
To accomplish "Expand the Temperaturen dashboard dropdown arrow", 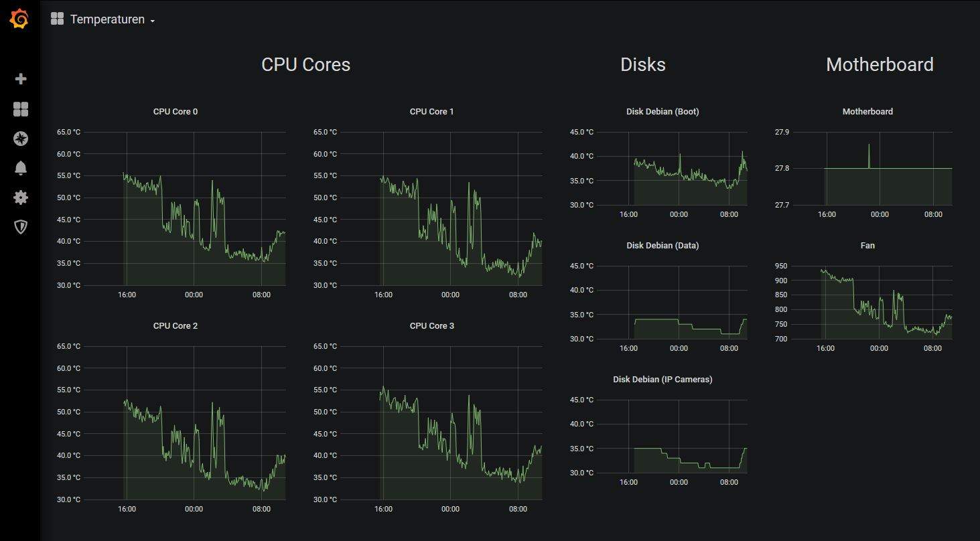I will pyautogui.click(x=153, y=21).
